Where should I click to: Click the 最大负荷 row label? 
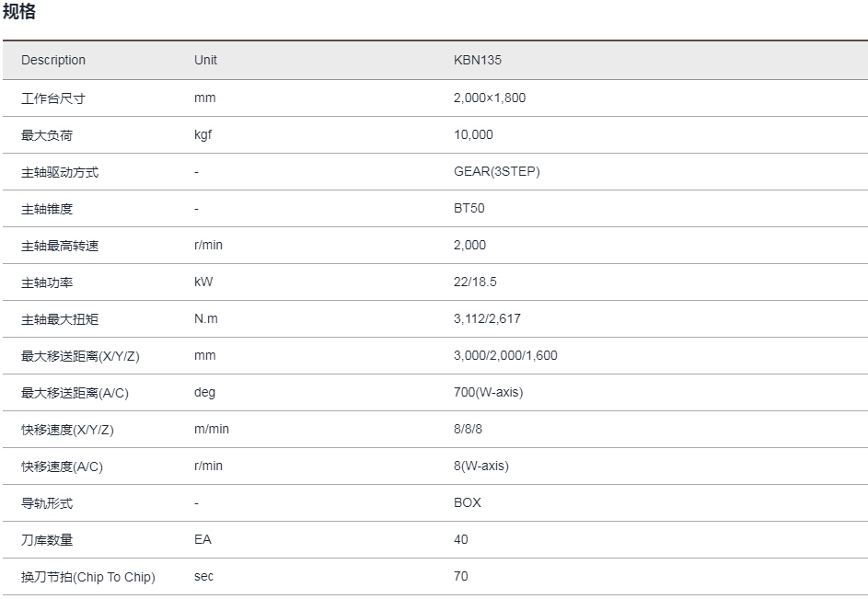[x=47, y=135]
